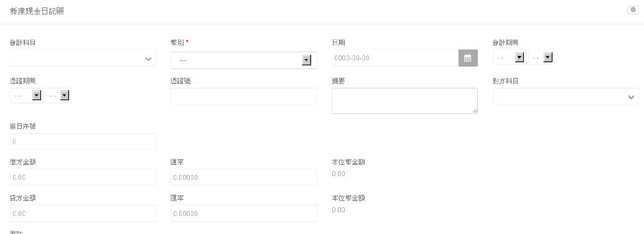Screen dimensions: 644x234
Task: Open second 會計期間 select arrow
Action: coord(548,58)
